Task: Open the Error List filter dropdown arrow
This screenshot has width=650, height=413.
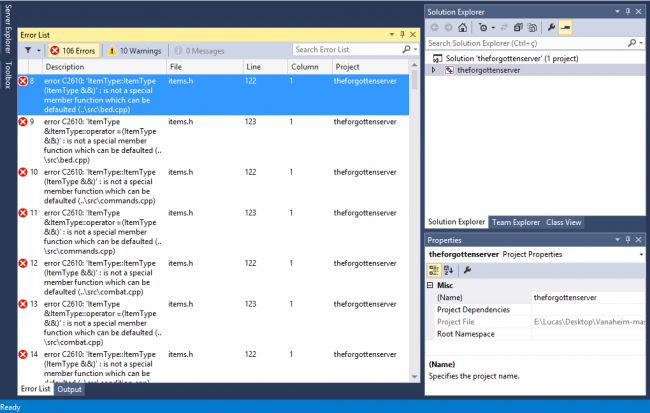Action: 39,51
